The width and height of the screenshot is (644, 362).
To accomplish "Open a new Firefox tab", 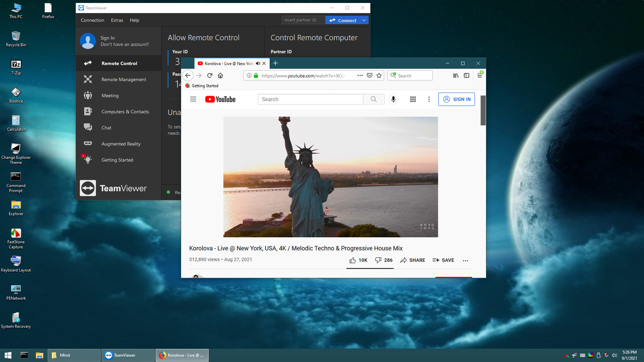I will pyautogui.click(x=275, y=63).
